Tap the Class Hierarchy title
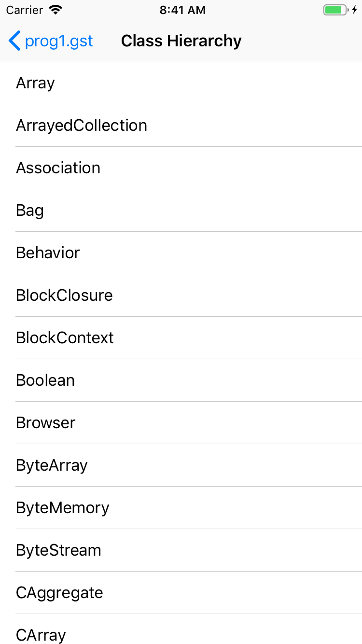362x644 pixels. point(181,41)
